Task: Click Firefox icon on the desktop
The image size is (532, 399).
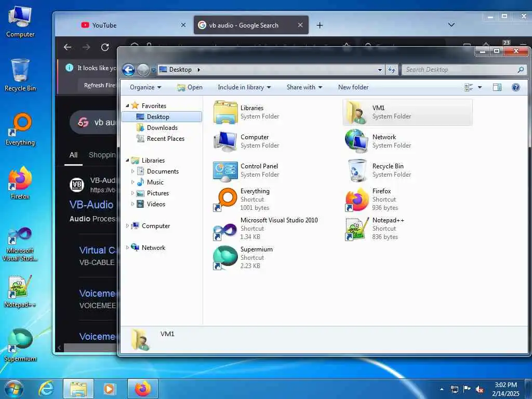Action: [x=20, y=182]
